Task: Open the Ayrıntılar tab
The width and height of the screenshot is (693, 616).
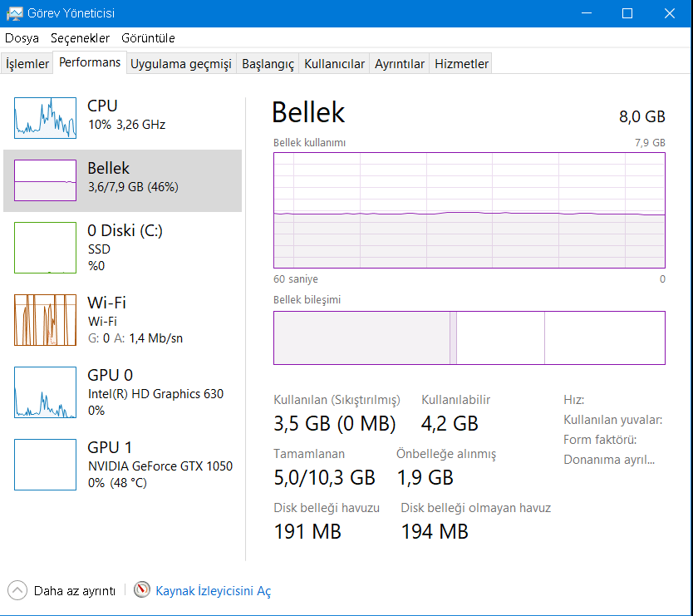Action: point(400,64)
